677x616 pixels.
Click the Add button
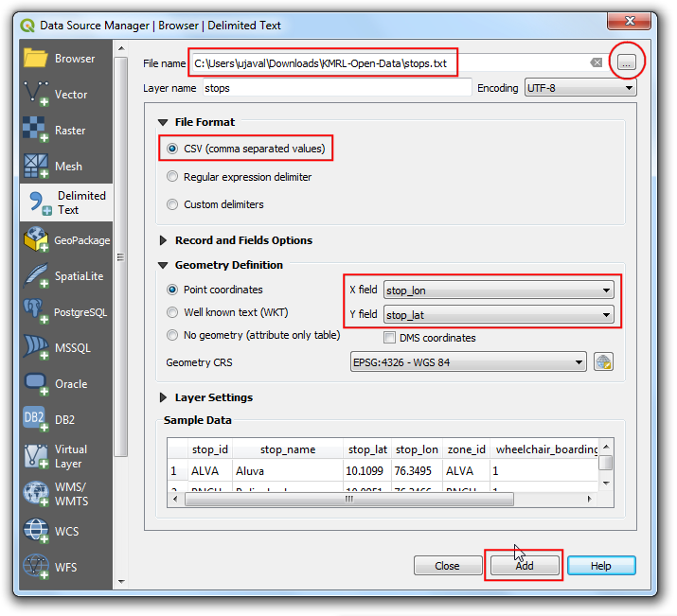pos(525,566)
